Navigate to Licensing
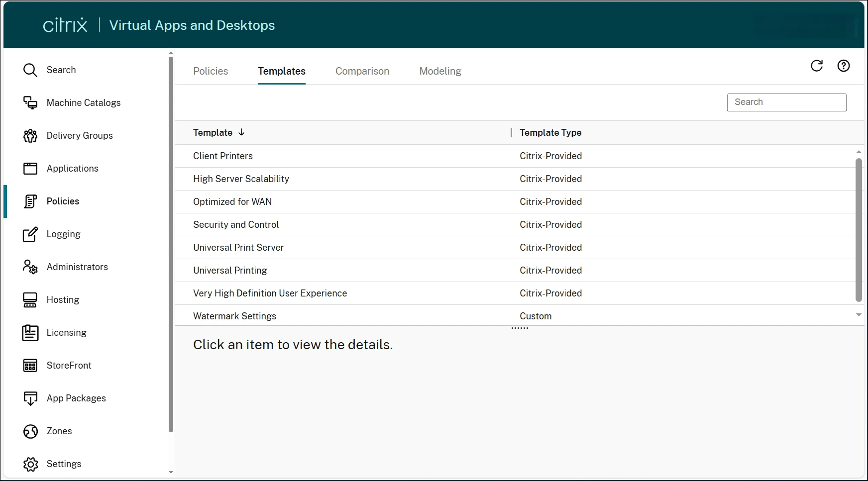The height and width of the screenshot is (481, 868). tap(66, 333)
